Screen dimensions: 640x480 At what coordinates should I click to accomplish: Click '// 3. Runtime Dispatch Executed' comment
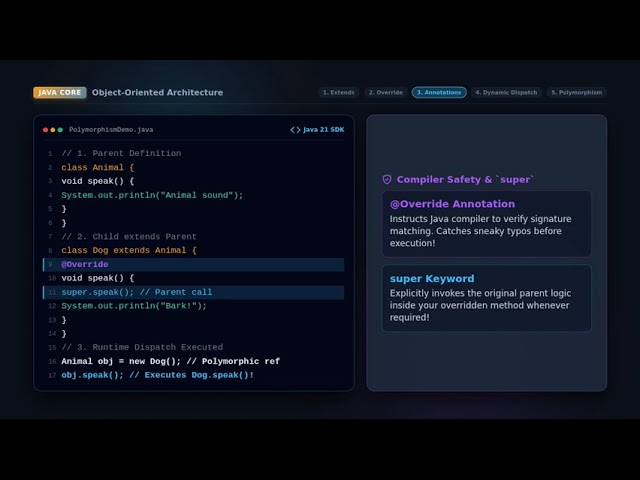point(142,347)
